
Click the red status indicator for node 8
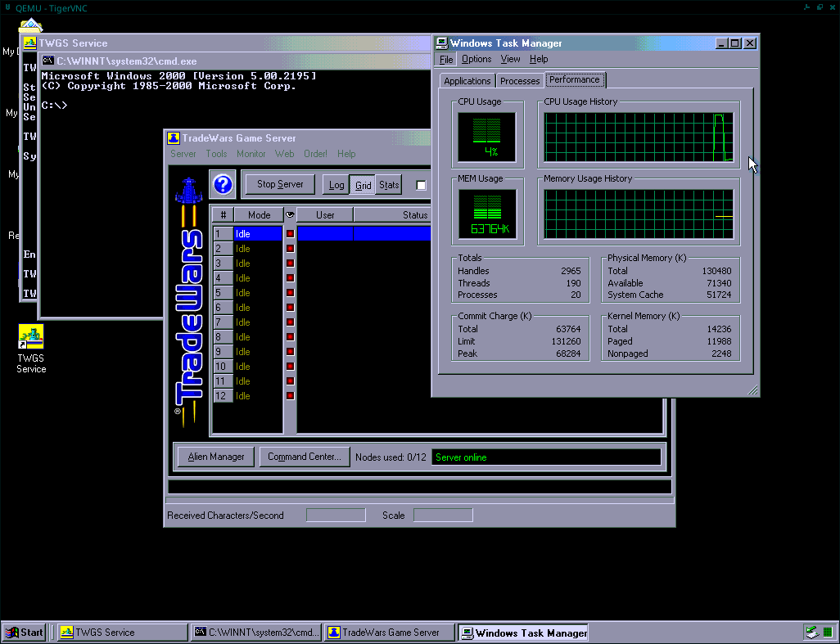point(291,336)
